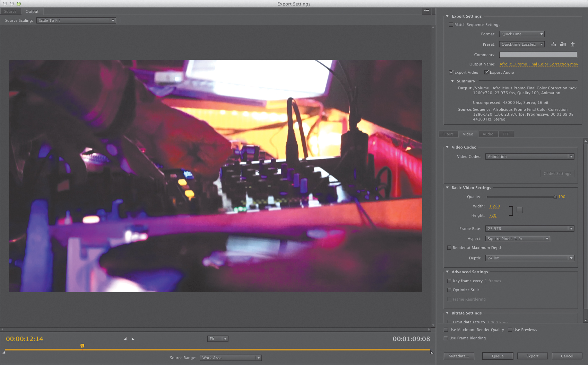588x365 pixels.
Task: Click the Export button
Action: click(x=533, y=356)
